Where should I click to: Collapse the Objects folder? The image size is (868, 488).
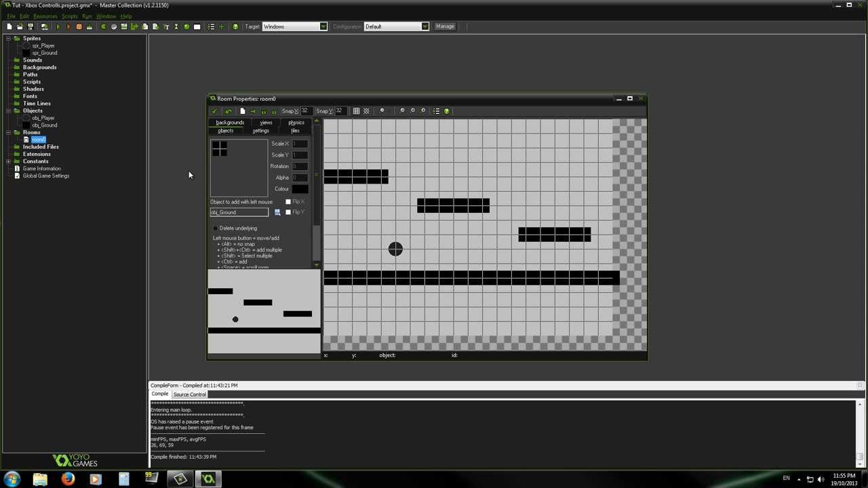tap(8, 110)
